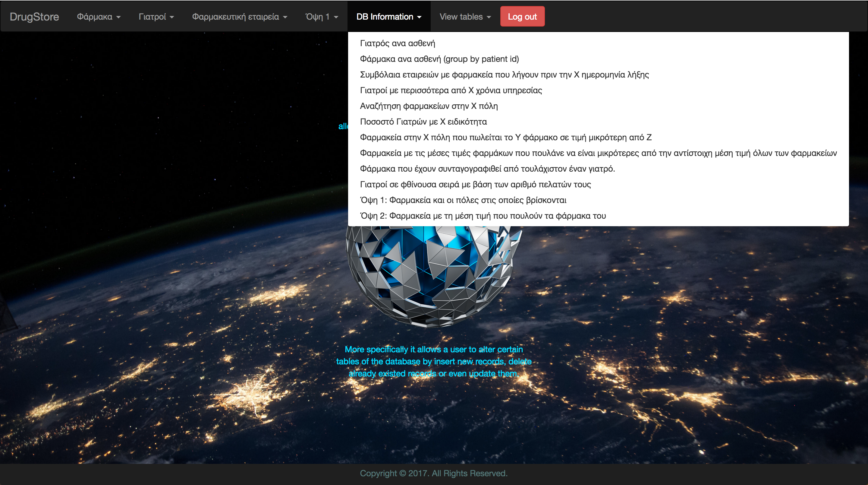The width and height of the screenshot is (868, 485).
Task: Choose Ποσοστό Γιατρών με Χ ειδικότητα
Action: (423, 122)
